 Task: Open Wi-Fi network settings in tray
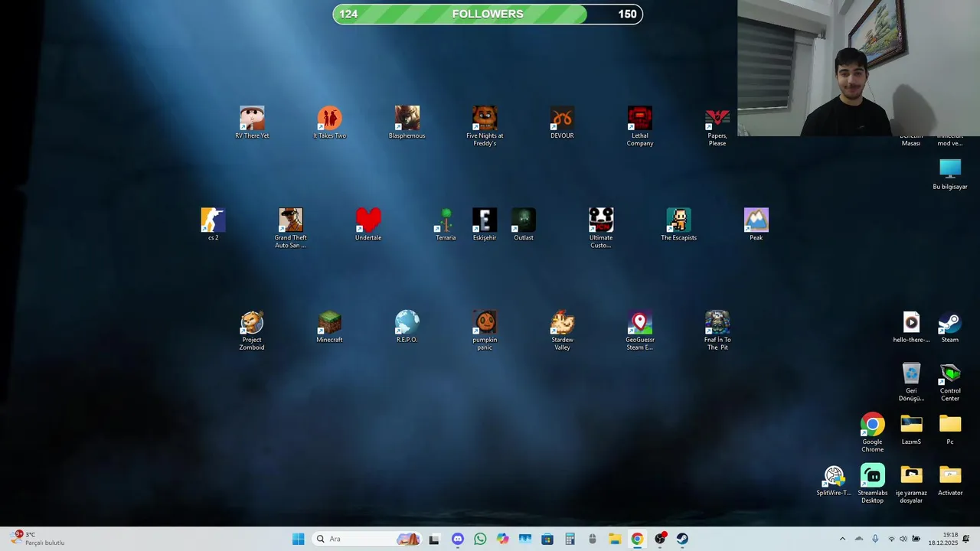tap(891, 539)
